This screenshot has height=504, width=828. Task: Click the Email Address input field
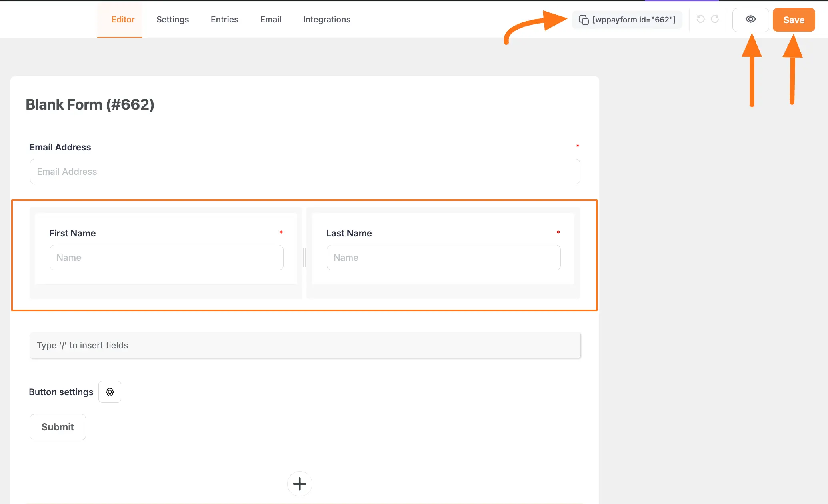coord(305,172)
